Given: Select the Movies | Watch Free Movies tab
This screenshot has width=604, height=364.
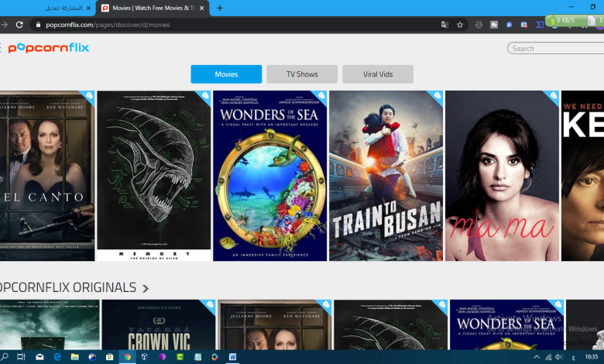Looking at the screenshot, I should (153, 8).
